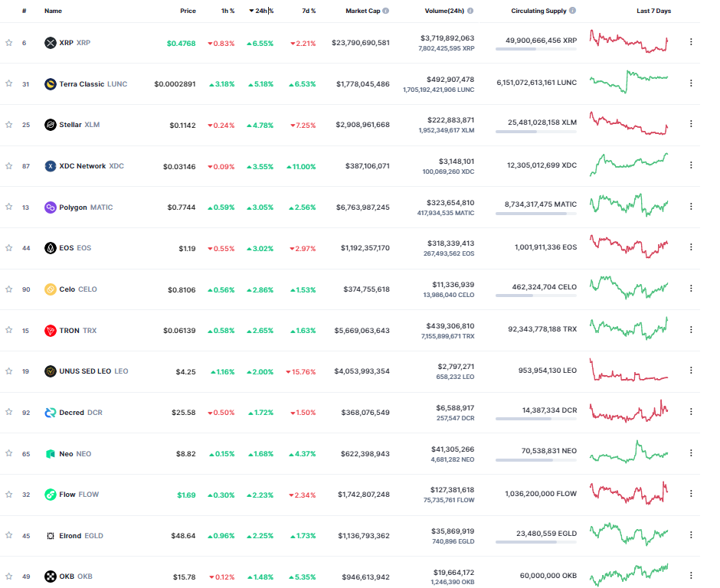
Task: Sort by 24h % column header
Action: [261, 11]
